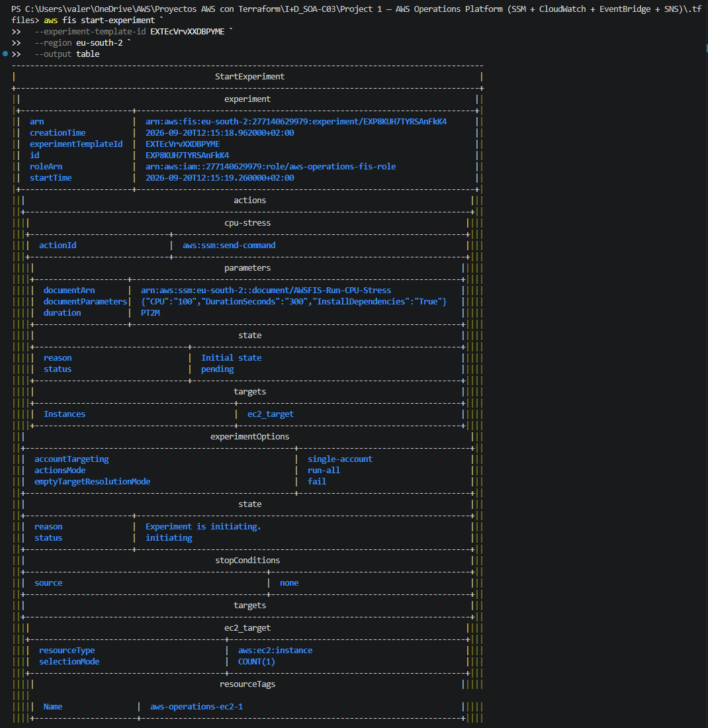Click the 'Initial state' reason value
Viewport: 708px width, 728px height.
click(x=231, y=358)
